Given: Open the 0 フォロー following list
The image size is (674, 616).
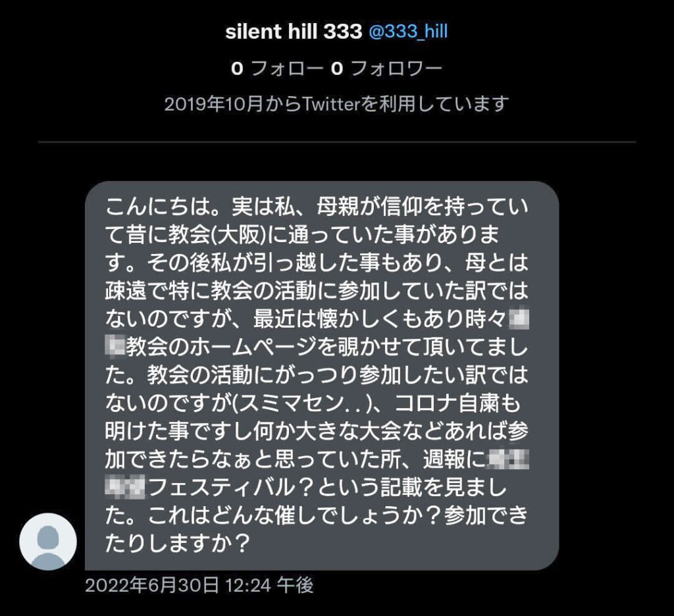Looking at the screenshot, I should [277, 68].
